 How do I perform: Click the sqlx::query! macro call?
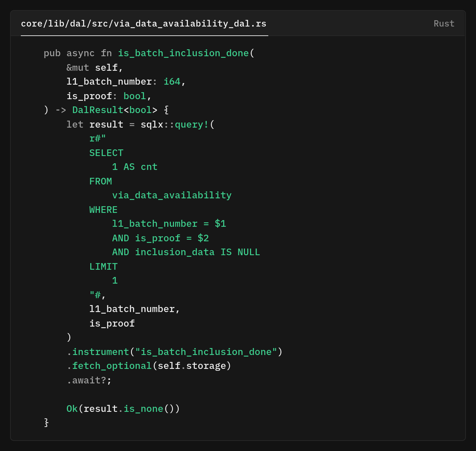175,124
